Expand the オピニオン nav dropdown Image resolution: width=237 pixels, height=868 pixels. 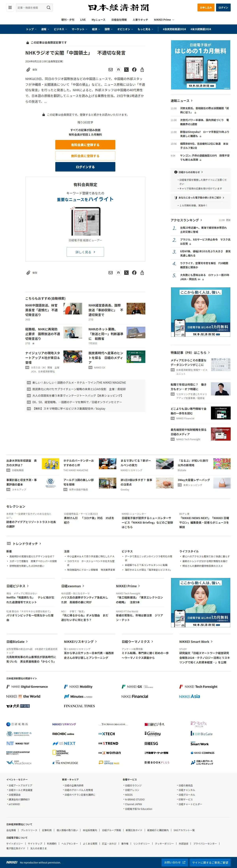coord(125,29)
